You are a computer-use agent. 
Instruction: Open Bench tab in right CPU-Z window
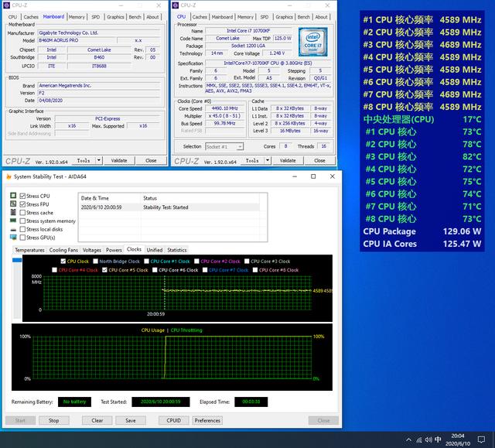[x=304, y=17]
